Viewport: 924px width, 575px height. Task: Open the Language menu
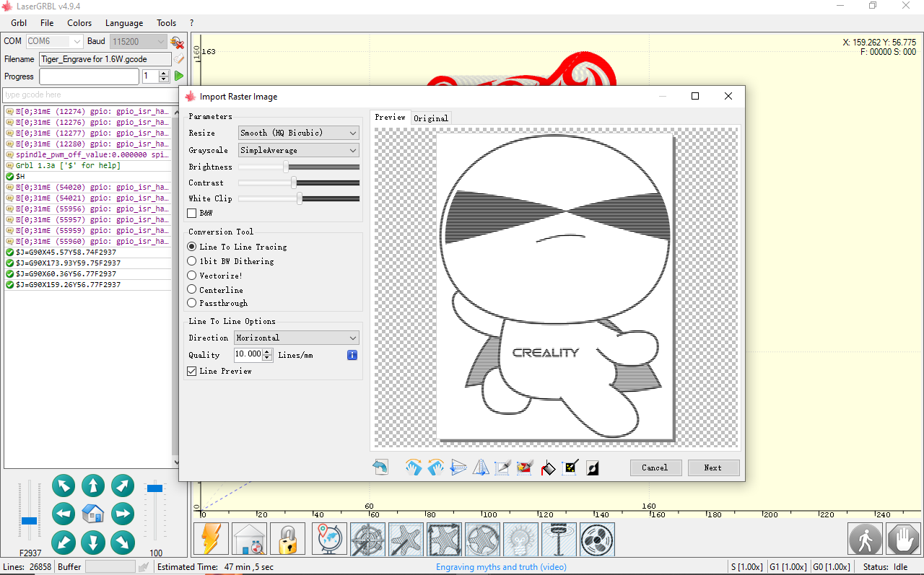[x=124, y=23]
